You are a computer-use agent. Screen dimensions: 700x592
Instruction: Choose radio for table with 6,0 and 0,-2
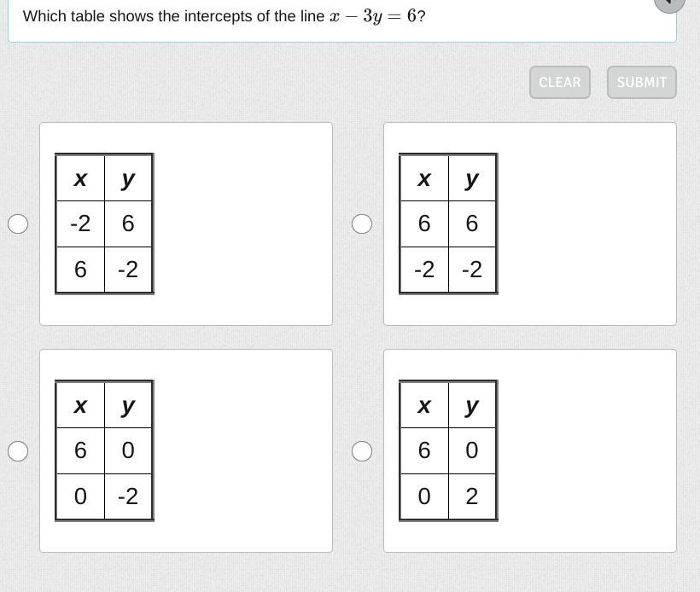click(x=18, y=450)
